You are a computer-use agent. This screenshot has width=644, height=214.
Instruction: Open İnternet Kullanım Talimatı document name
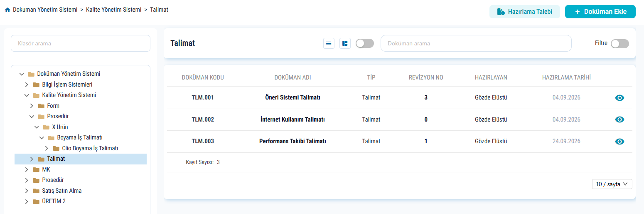pos(293,119)
